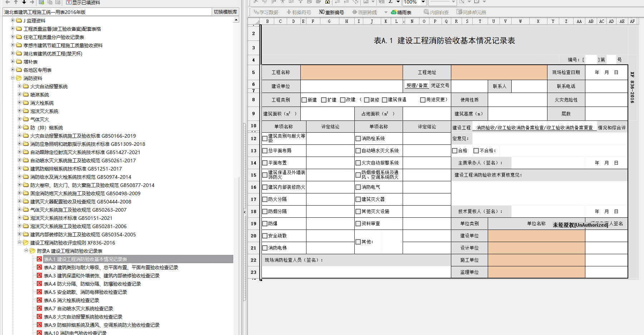Screen dimensions: 644x335
Task: Open the 100% zoom dropdown
Action: 423,2
